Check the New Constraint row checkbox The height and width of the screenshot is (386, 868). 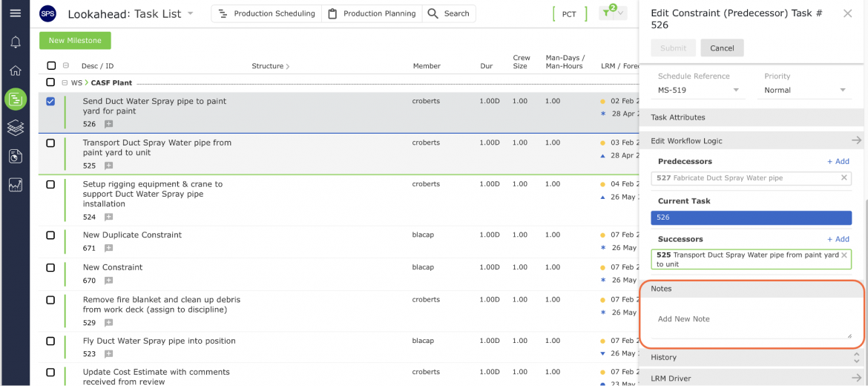(x=50, y=267)
